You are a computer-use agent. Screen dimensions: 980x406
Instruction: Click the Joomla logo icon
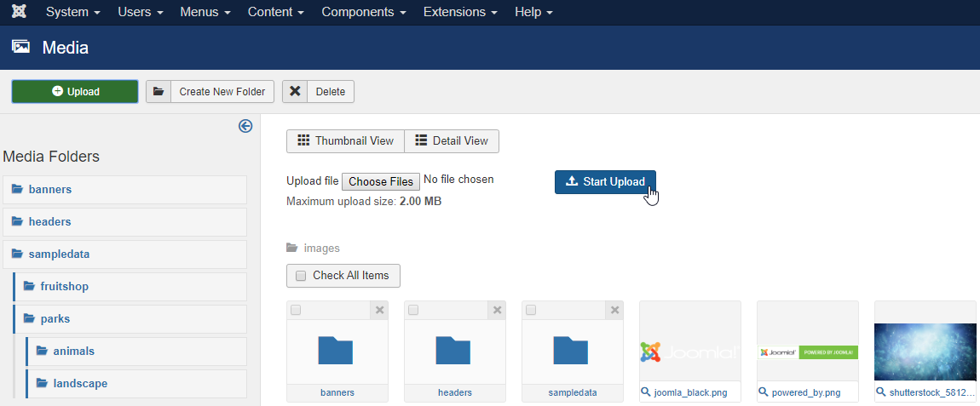tap(18, 13)
